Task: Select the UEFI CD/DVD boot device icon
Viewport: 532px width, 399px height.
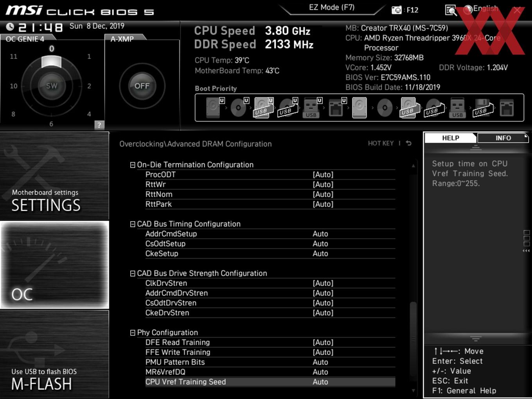Action: point(239,108)
